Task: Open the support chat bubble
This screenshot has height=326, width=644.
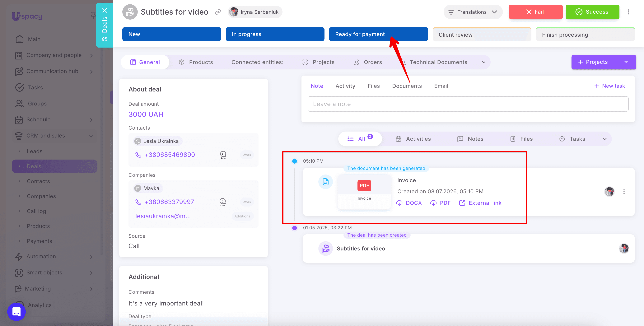Action: [x=16, y=311]
